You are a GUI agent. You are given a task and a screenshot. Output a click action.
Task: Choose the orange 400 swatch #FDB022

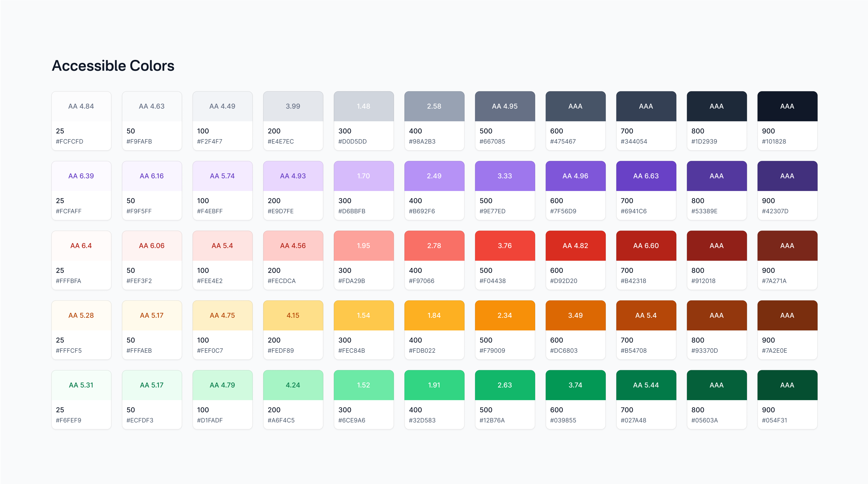[x=434, y=316]
